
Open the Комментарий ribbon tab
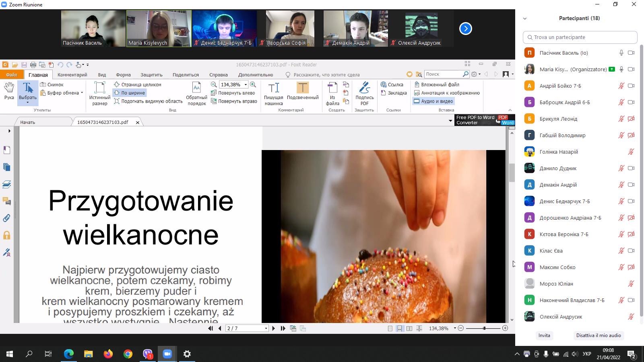click(72, 74)
